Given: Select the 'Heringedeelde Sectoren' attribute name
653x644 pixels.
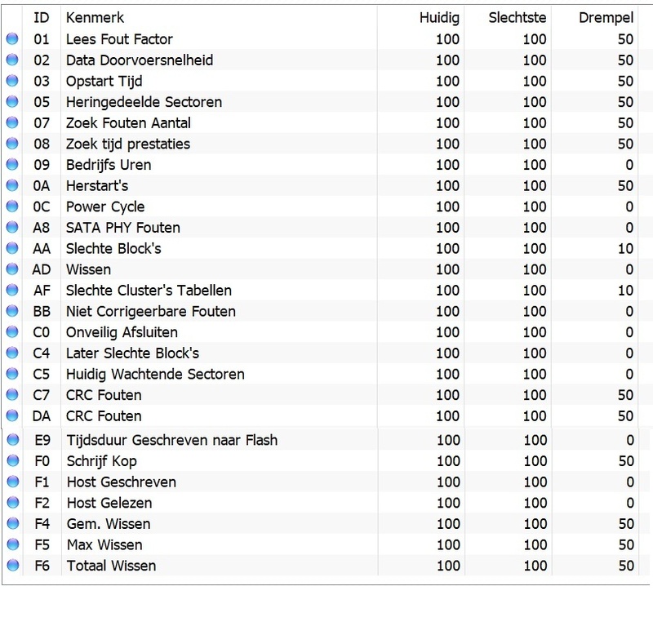Looking at the screenshot, I should click(144, 102).
